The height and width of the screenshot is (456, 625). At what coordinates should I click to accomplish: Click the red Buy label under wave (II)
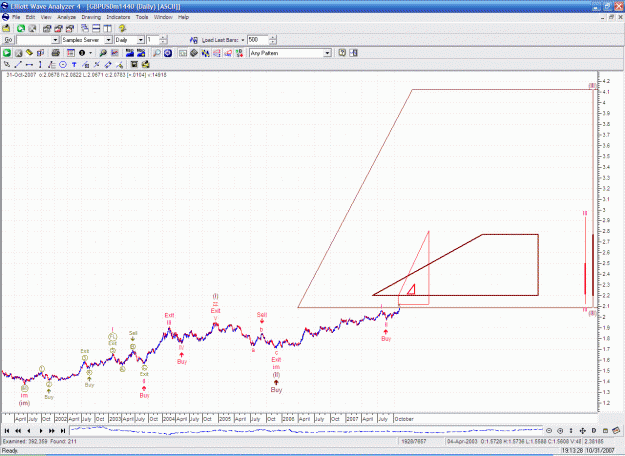click(x=276, y=390)
